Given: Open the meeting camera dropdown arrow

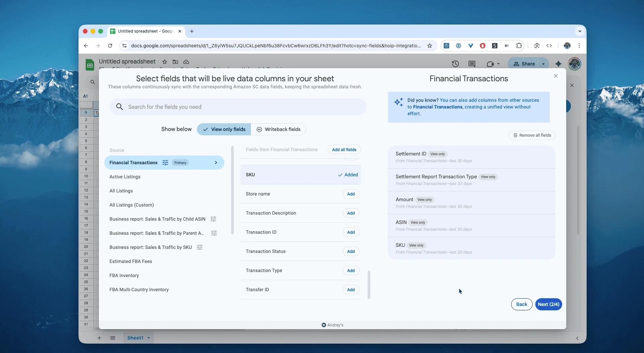Looking at the screenshot, I should pos(498,64).
